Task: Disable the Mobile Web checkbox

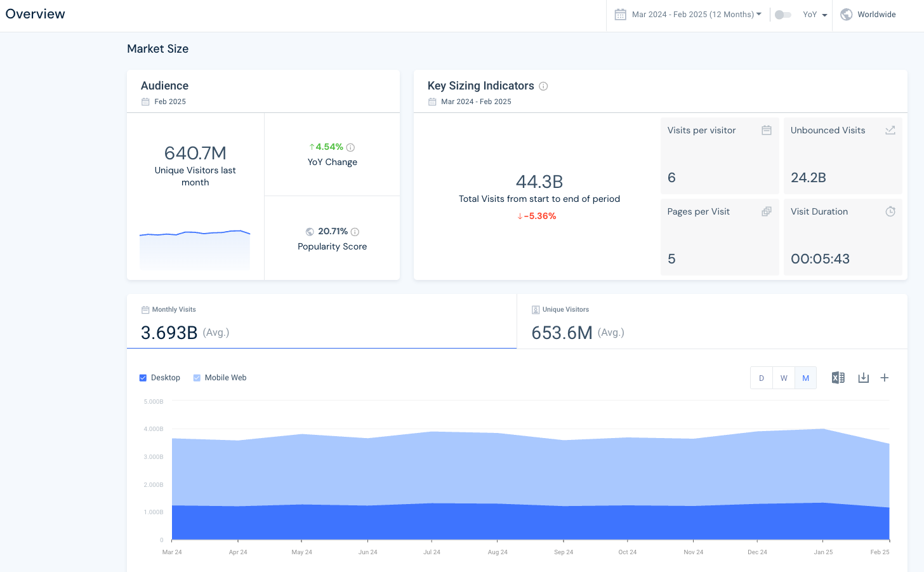Action: 197,377
